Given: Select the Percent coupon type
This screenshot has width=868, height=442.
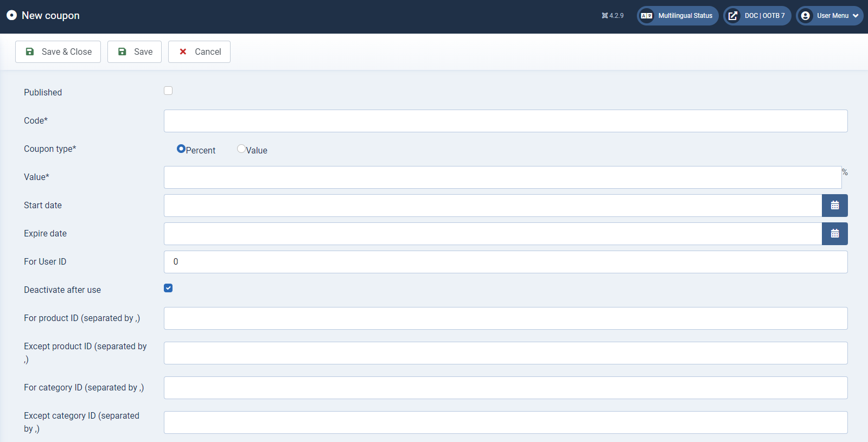Looking at the screenshot, I should coord(181,149).
